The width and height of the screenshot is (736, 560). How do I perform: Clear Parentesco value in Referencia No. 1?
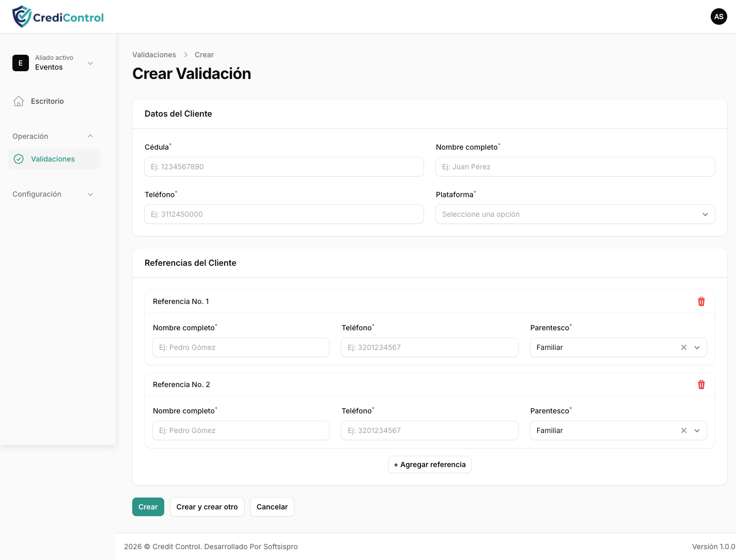(683, 347)
